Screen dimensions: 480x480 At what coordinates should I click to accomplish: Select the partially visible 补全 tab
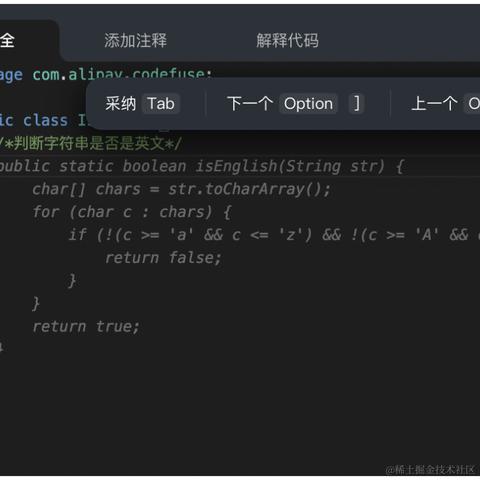coord(7,41)
